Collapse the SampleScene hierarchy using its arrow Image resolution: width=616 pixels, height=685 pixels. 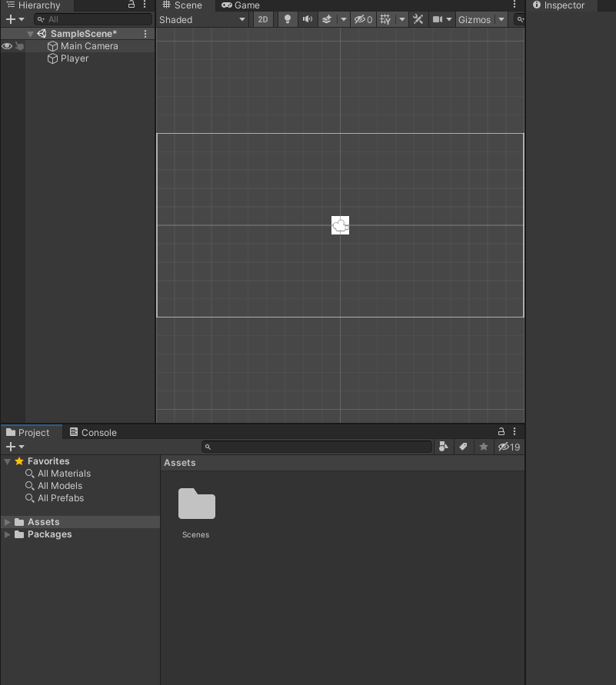coord(29,33)
